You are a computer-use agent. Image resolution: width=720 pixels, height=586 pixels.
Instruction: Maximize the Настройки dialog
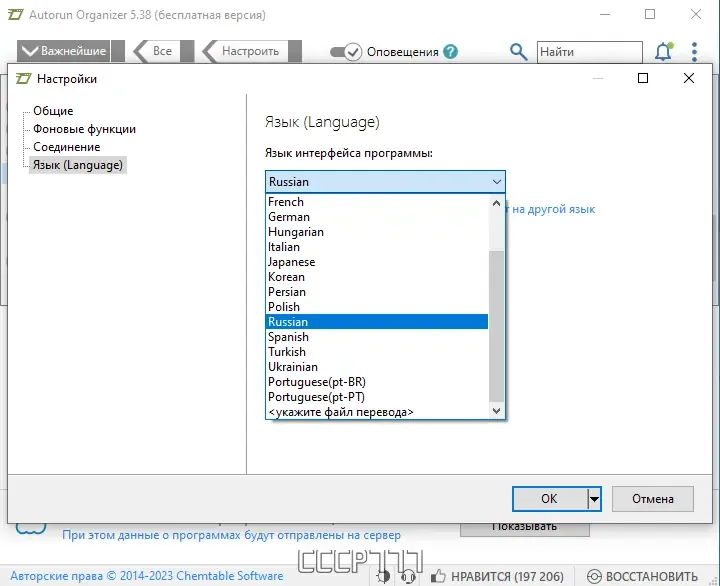(643, 78)
